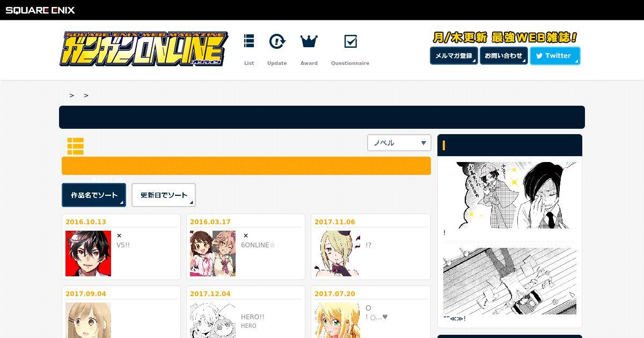Screen dimensions: 644x338
Task: Sort by title with 作品名でソート
Action: tap(94, 195)
